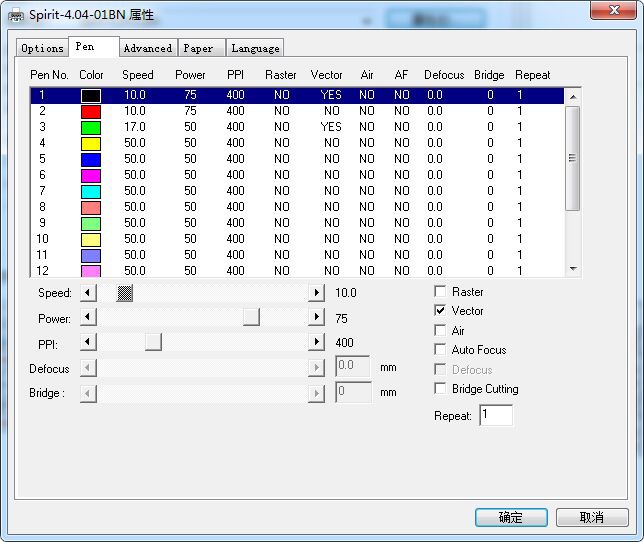The image size is (644, 542).
Task: Enable the Air checkbox
Action: [440, 330]
